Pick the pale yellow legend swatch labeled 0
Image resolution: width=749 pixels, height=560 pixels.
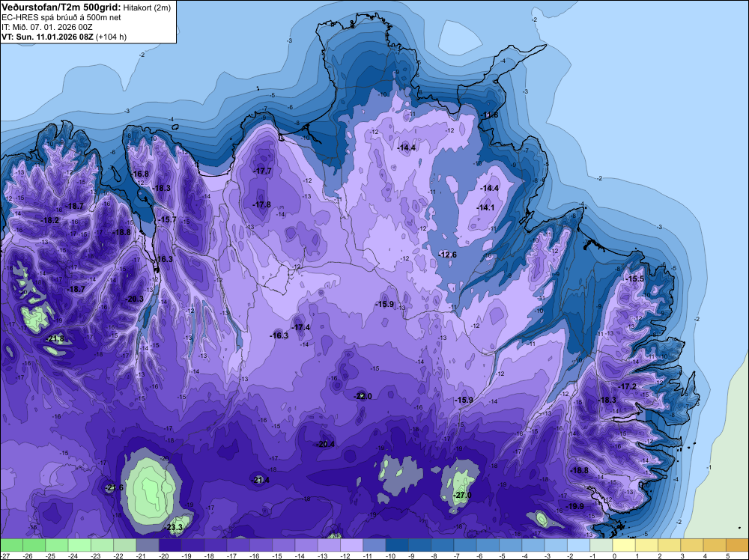(624, 545)
